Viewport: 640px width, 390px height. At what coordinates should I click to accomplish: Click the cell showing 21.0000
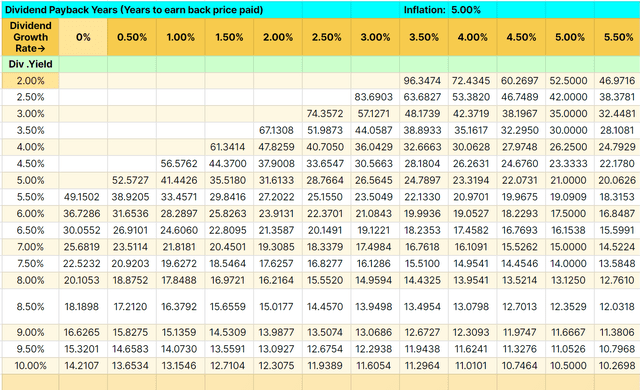pyautogui.click(x=570, y=180)
